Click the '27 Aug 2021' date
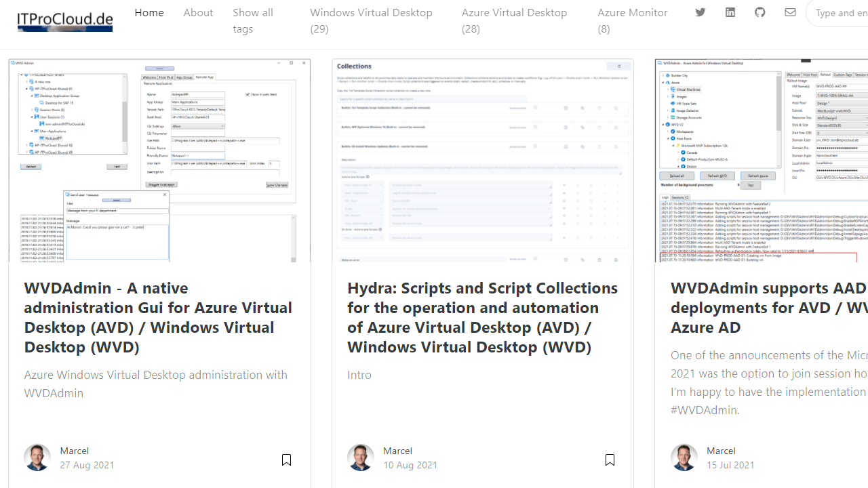Screen dimensions: 868x488 [x=87, y=465]
